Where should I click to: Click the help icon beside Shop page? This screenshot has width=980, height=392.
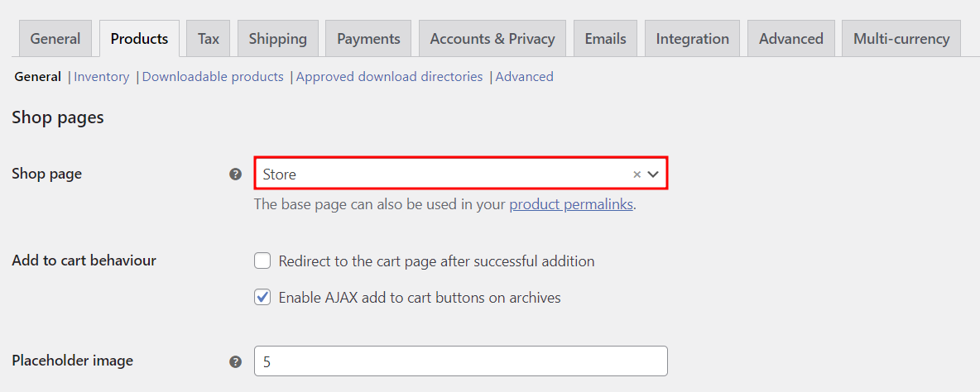click(236, 174)
